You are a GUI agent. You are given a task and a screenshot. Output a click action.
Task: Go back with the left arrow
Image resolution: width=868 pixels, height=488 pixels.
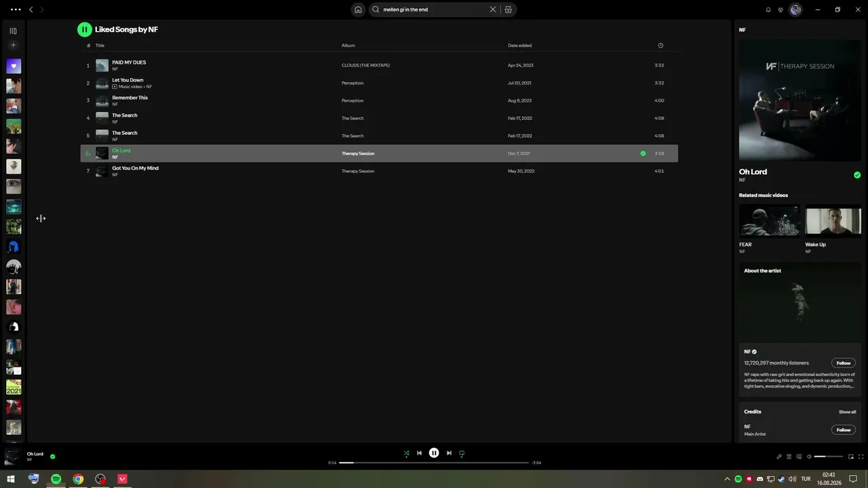click(x=31, y=9)
